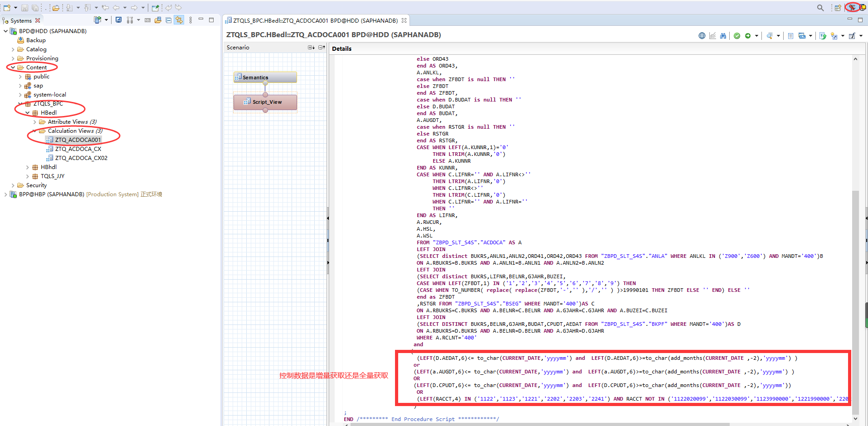
Task: Click Collapse All icon in Systems view
Action: point(168,20)
